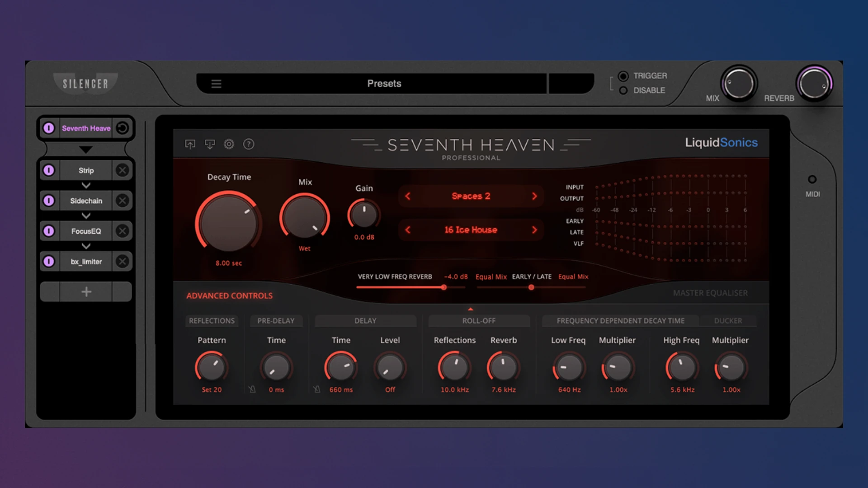
Task: Click the LiquidSonics logo link
Action: 721,142
